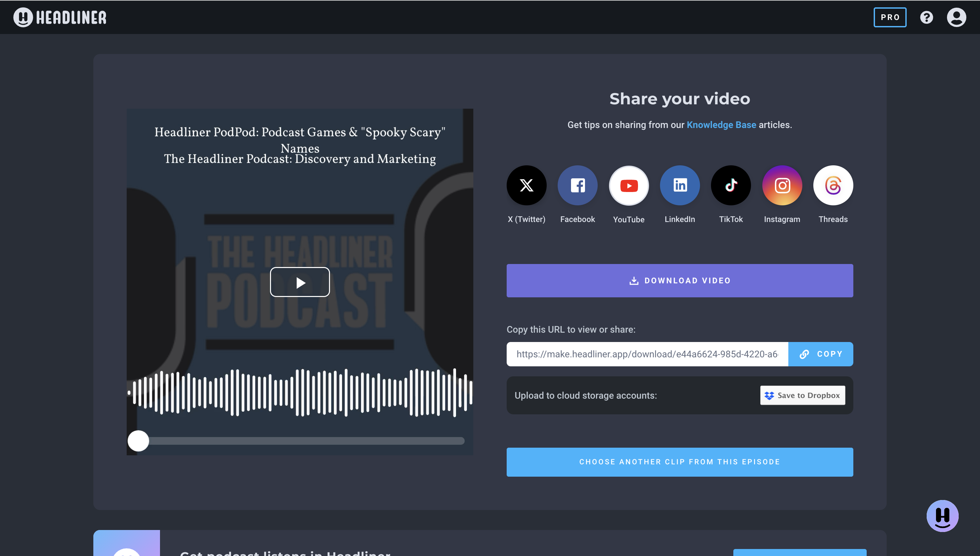Screen dimensions: 980x556
Task: Share video to Instagram
Action: point(782,185)
